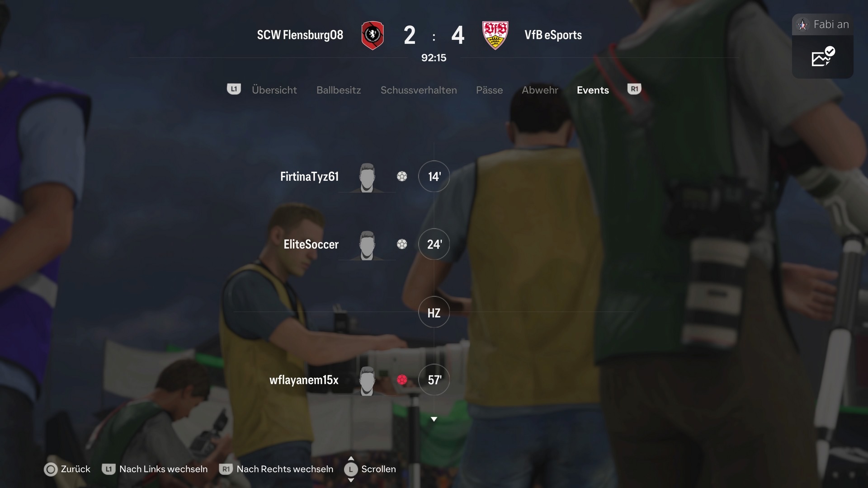
Task: Select the HZ halftime timeline marker
Action: coord(434,312)
